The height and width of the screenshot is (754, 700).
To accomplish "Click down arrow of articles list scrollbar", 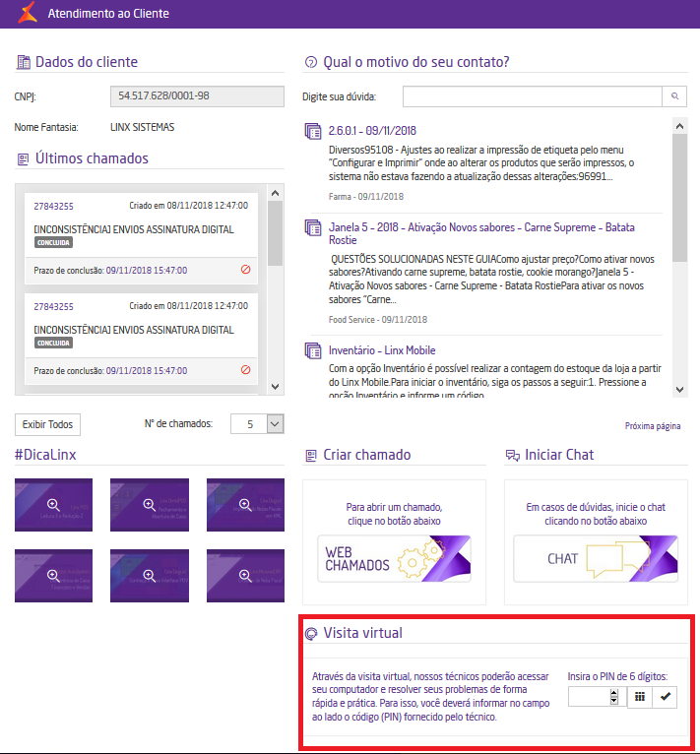I will click(679, 390).
